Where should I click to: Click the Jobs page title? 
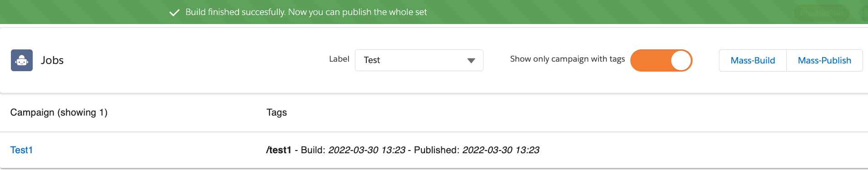pyautogui.click(x=52, y=60)
